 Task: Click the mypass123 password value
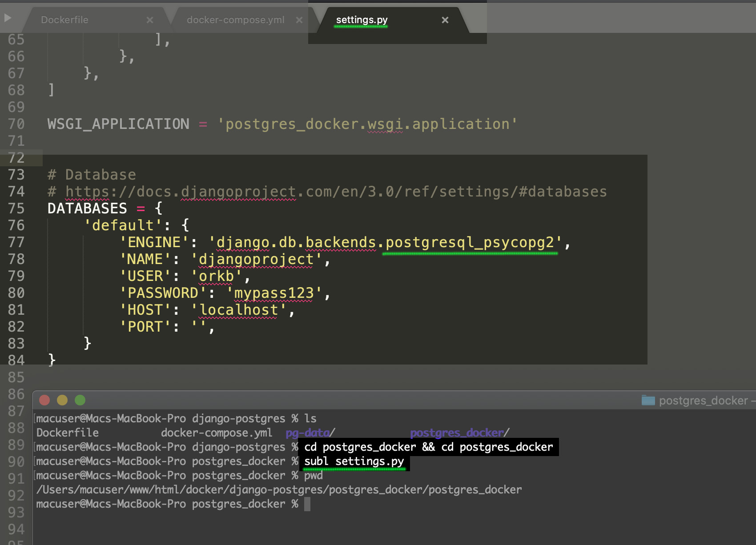tap(275, 293)
